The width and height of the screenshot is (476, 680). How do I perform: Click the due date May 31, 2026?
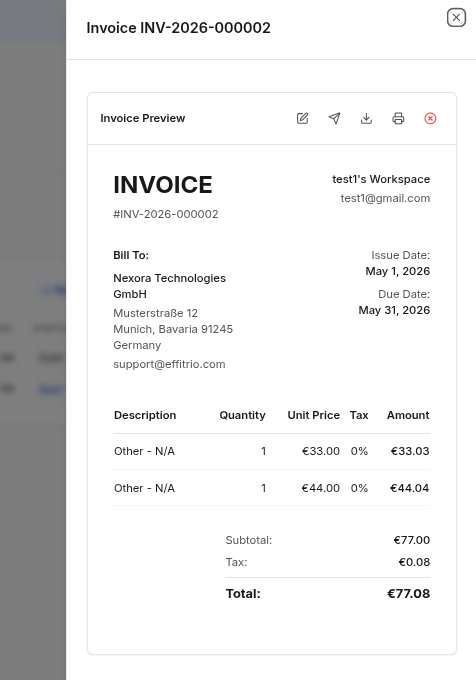pos(394,311)
